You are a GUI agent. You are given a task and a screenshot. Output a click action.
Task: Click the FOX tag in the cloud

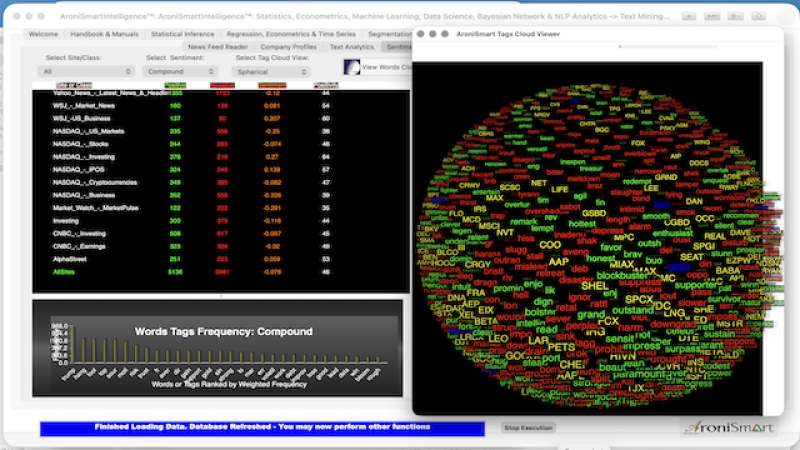(638, 143)
